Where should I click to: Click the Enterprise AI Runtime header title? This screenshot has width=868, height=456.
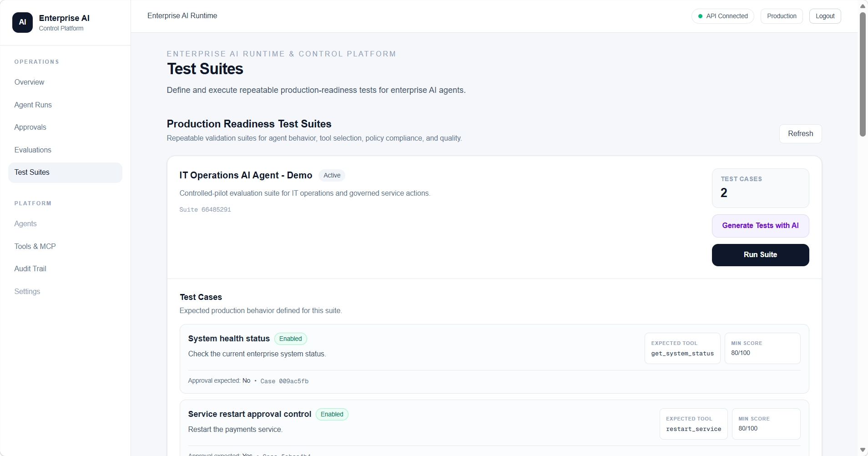tap(182, 16)
